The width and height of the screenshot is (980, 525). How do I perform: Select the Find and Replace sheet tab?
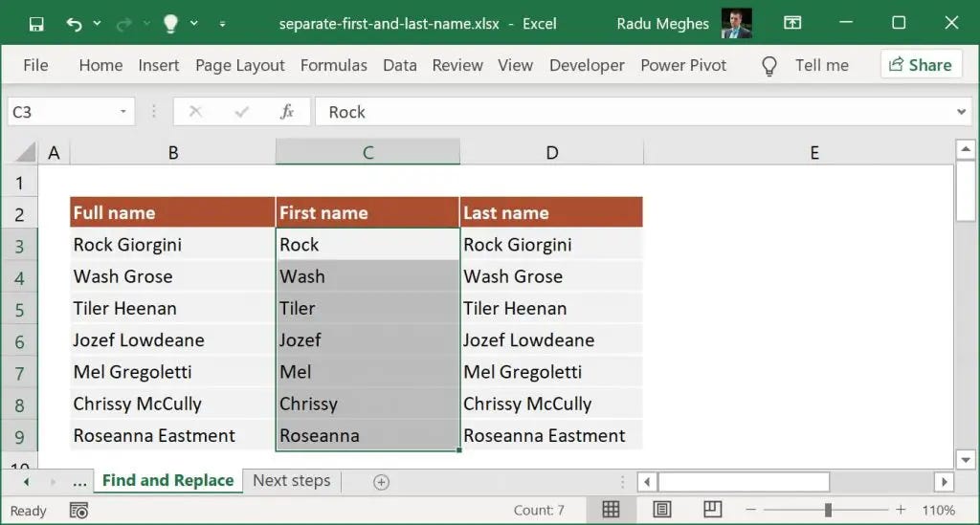point(168,480)
